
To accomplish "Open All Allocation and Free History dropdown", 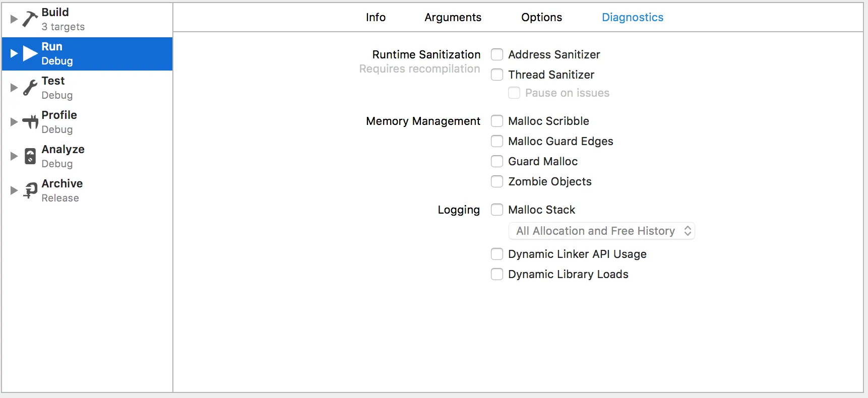I will tap(602, 231).
